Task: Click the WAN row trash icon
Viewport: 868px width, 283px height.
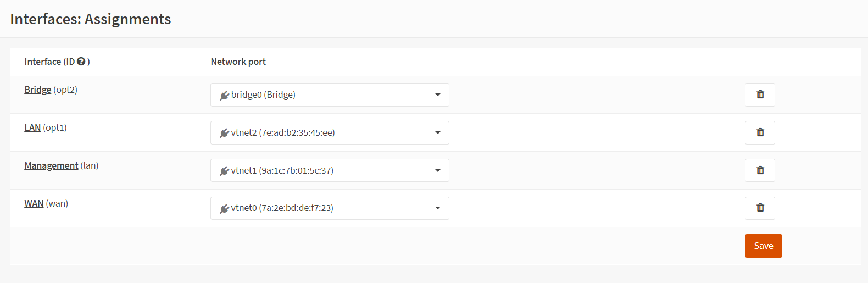Action: 760,208
